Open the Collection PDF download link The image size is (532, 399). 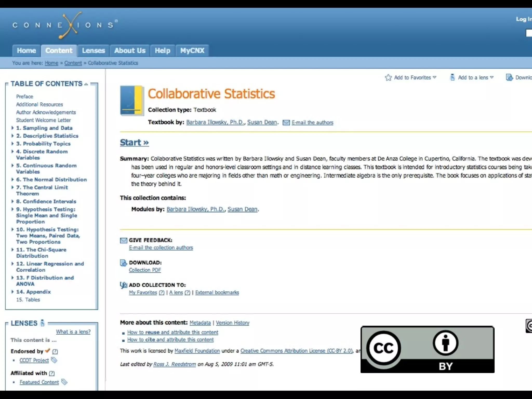145,270
